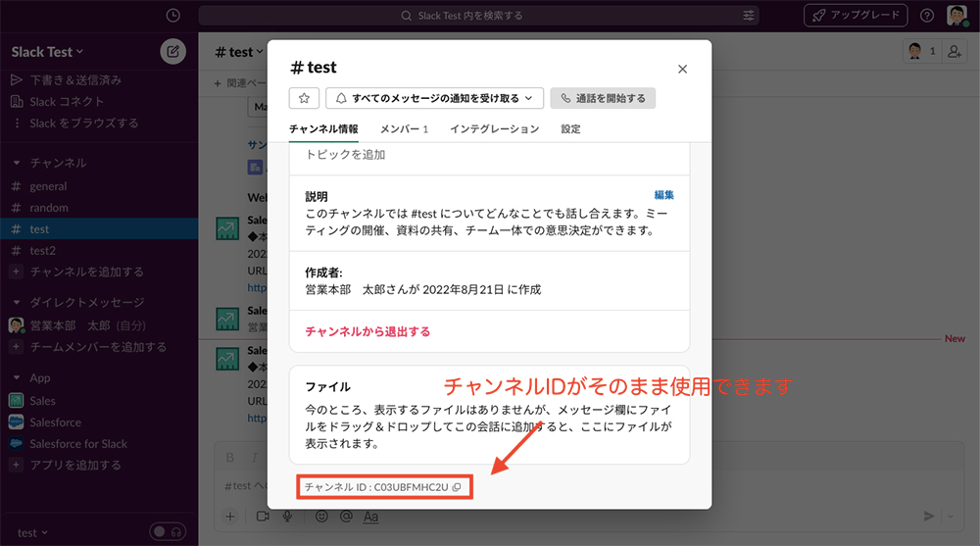
Task: Switch to the 設定 tab
Action: pos(570,129)
